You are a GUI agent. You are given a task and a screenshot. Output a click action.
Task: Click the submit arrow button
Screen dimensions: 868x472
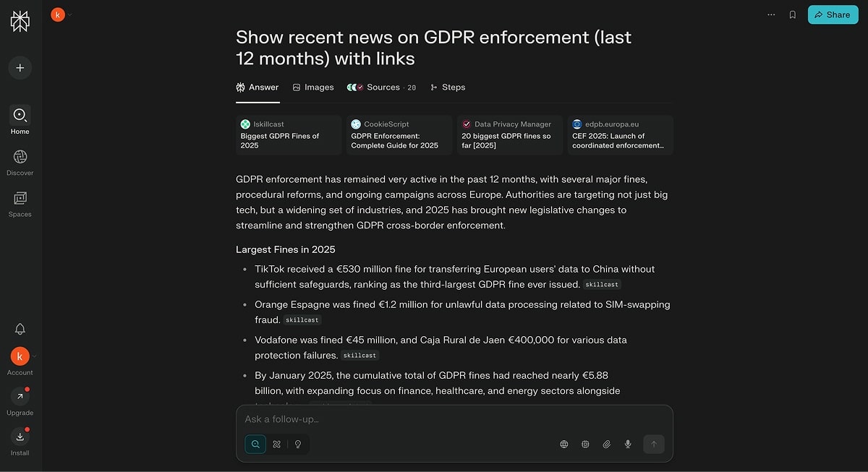coord(654,445)
